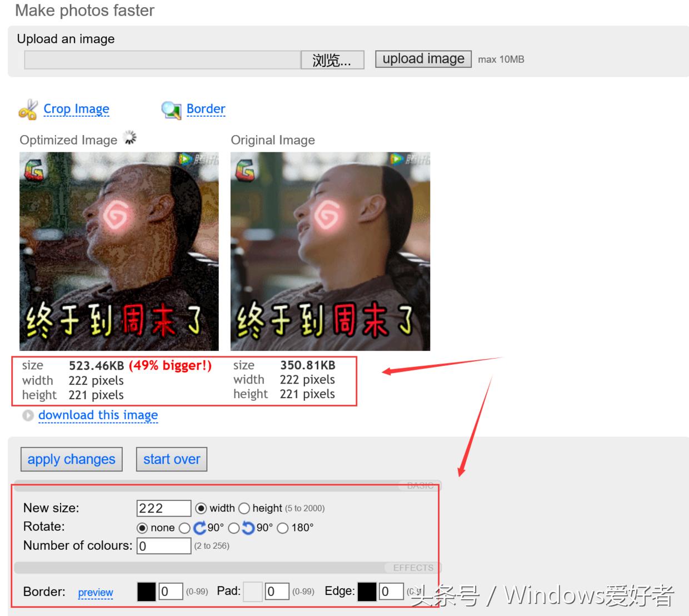Click the black Edge color swatch
The width and height of the screenshot is (689, 616).
point(367,592)
